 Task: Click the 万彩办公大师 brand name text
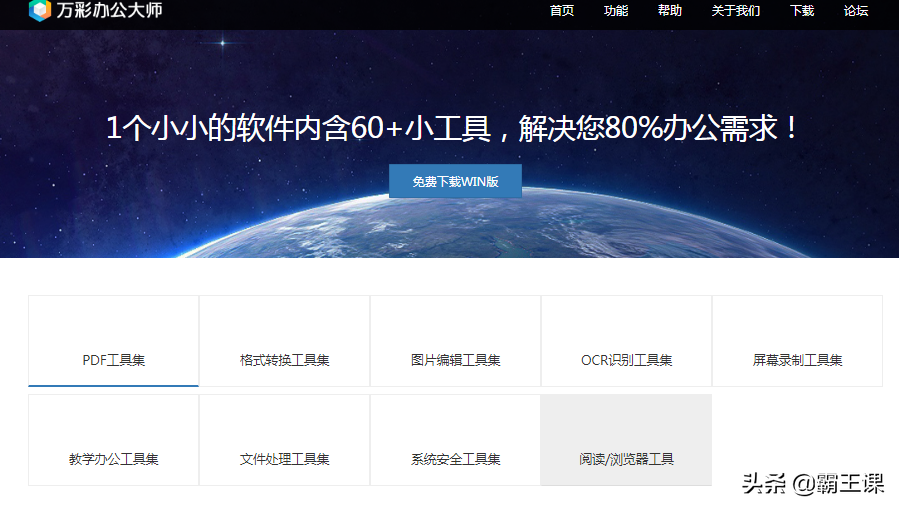tap(109, 10)
